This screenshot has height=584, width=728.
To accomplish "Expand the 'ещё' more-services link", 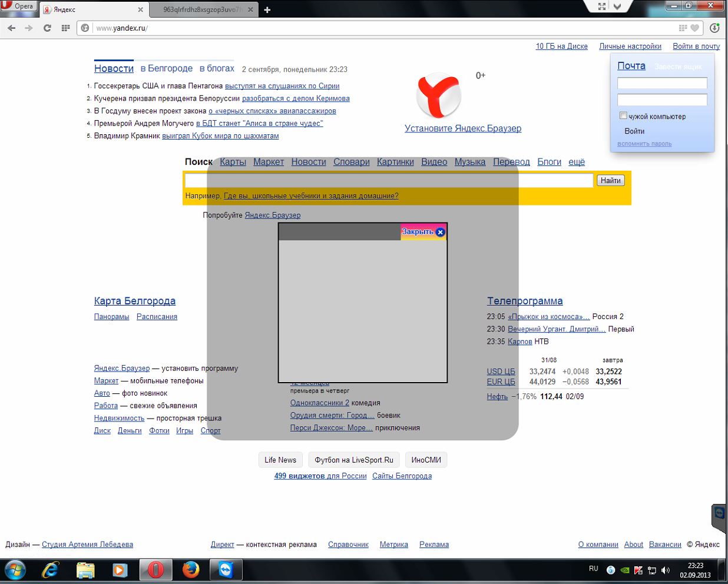I will coord(577,162).
